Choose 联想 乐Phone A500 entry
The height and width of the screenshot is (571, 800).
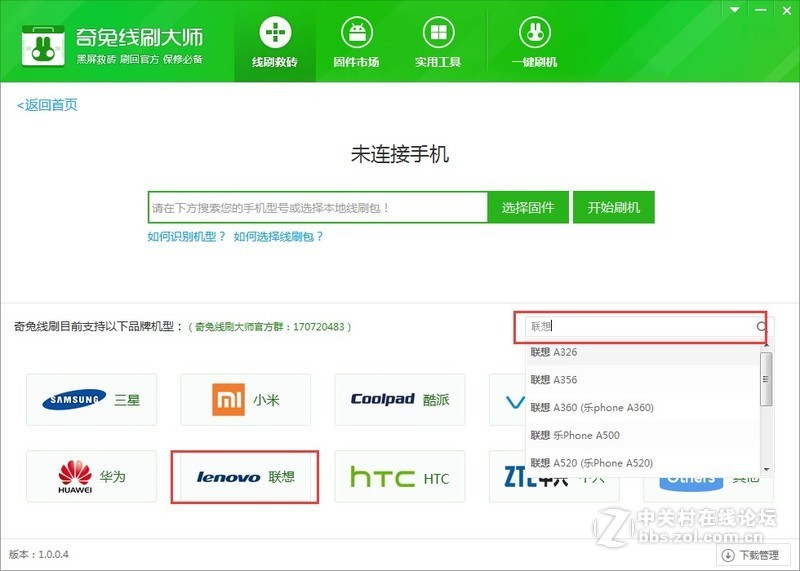point(642,435)
